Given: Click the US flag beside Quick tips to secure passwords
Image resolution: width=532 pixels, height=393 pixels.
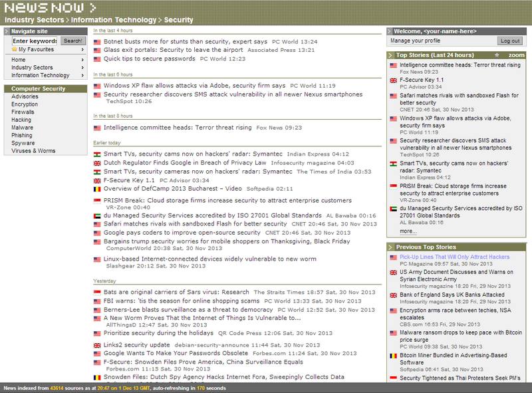Looking at the screenshot, I should coord(97,59).
